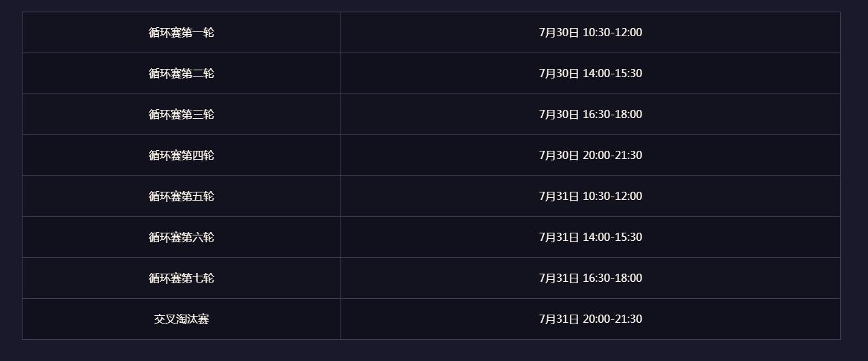Select the 循环赛第四轮 row label
This screenshot has height=361, width=868.
[x=182, y=155]
